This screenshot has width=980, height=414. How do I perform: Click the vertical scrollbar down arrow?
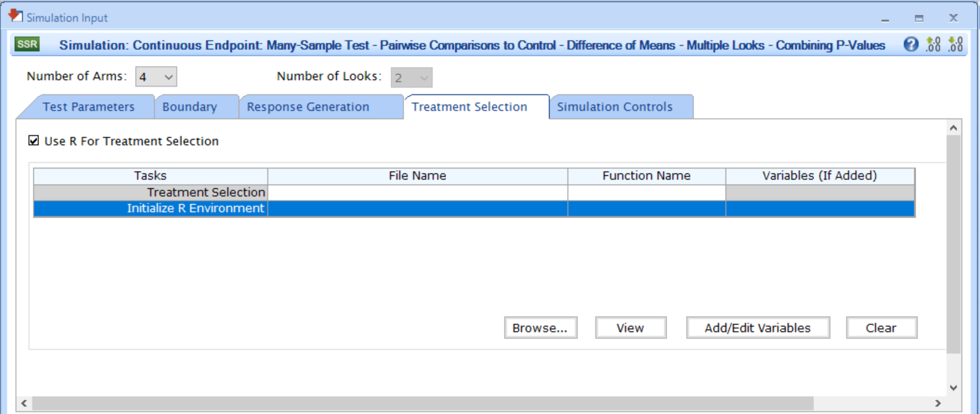tap(953, 388)
